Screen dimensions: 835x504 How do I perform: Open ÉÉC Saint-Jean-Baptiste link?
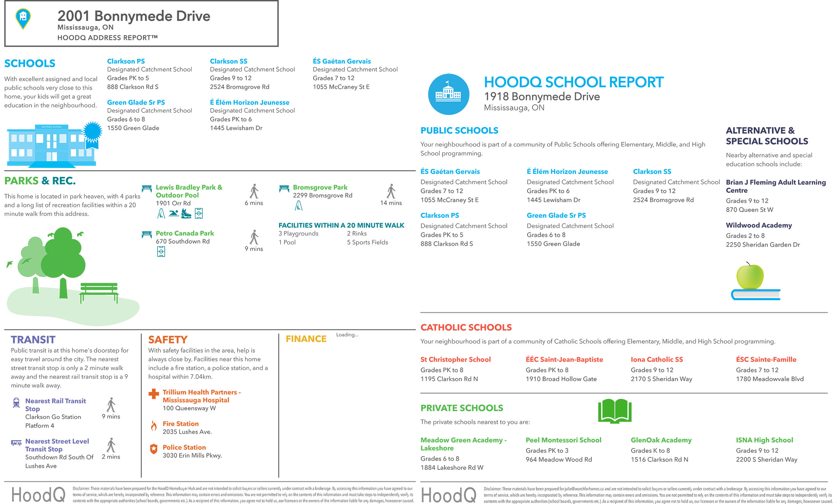[564, 359]
